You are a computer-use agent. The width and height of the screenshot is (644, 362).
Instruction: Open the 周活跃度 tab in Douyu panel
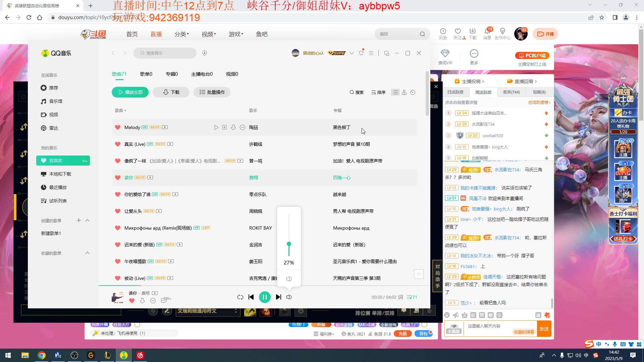click(483, 92)
